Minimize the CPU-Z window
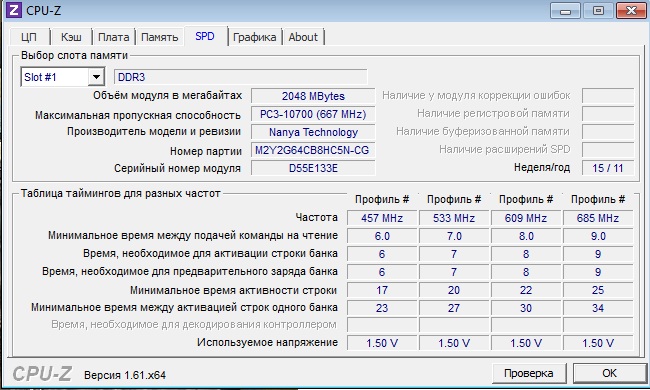The image size is (650, 390). (565, 11)
